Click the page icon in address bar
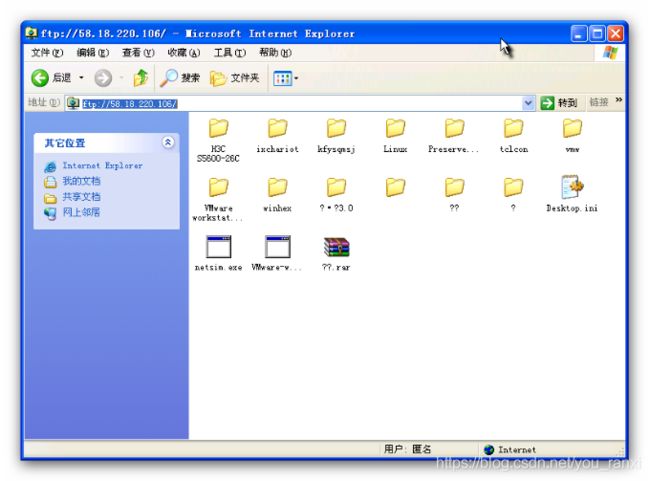 [73, 103]
